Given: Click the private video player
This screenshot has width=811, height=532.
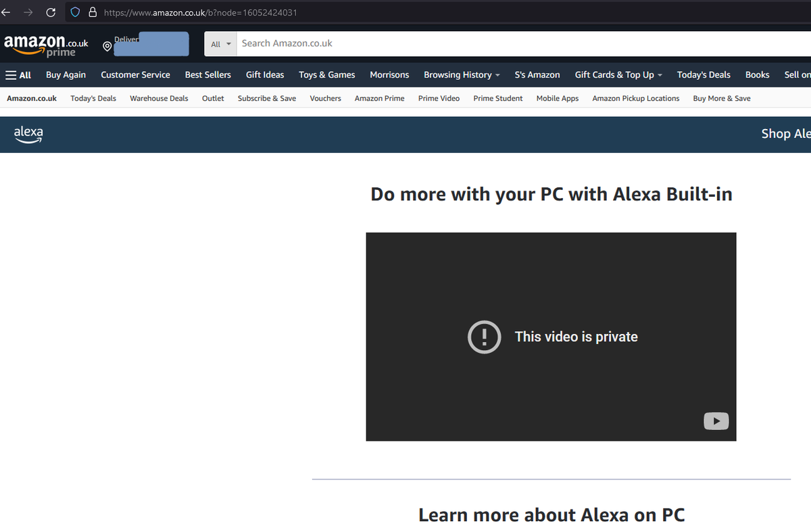Looking at the screenshot, I should (x=551, y=337).
